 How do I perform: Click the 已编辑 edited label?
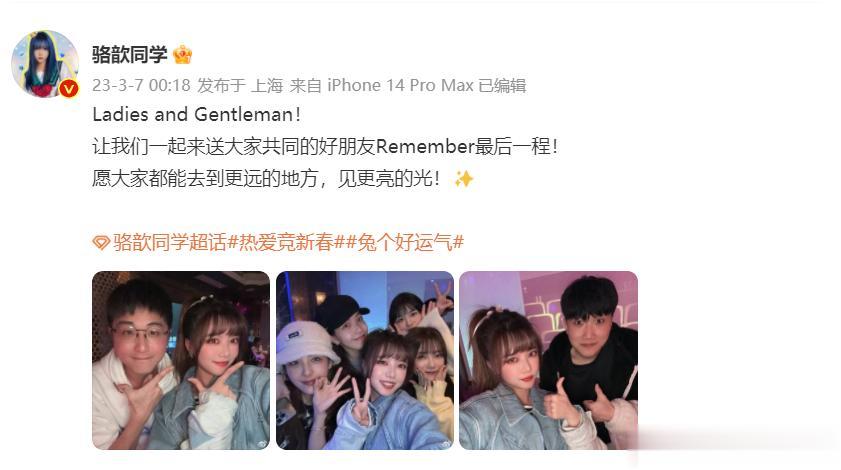502,85
